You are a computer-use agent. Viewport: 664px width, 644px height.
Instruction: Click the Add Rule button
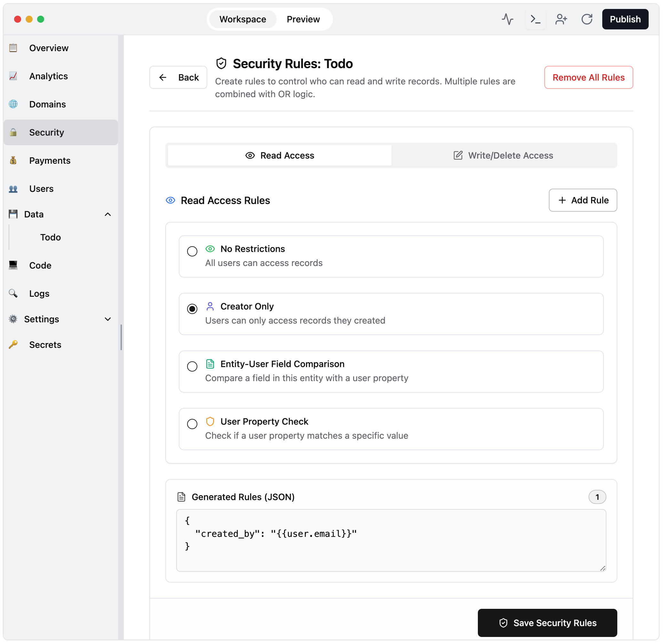tap(583, 200)
